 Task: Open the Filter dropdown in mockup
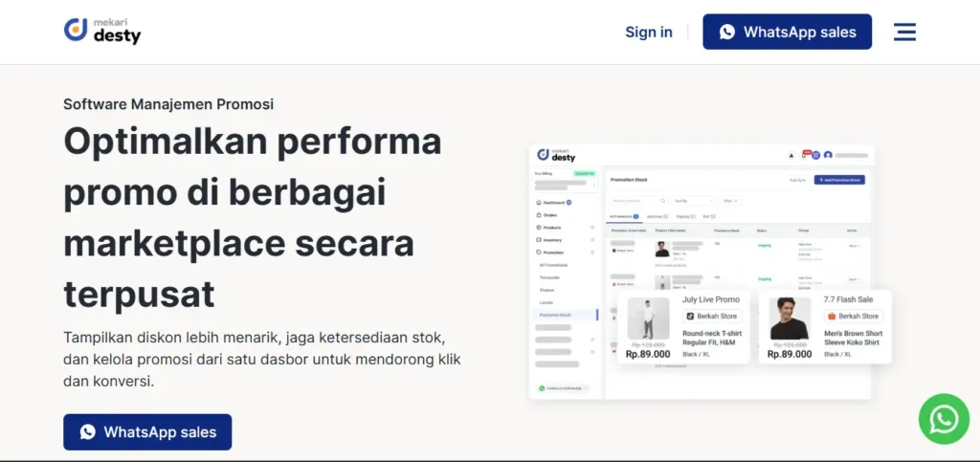click(731, 201)
